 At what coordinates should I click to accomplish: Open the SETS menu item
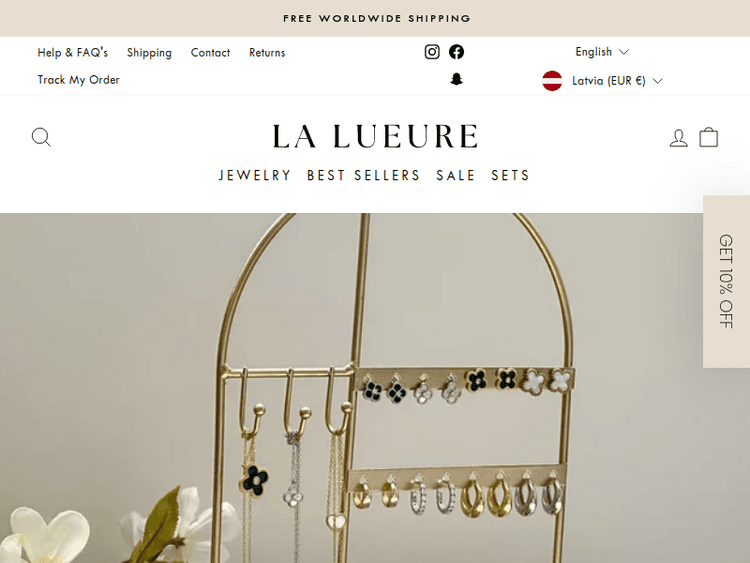click(x=510, y=176)
